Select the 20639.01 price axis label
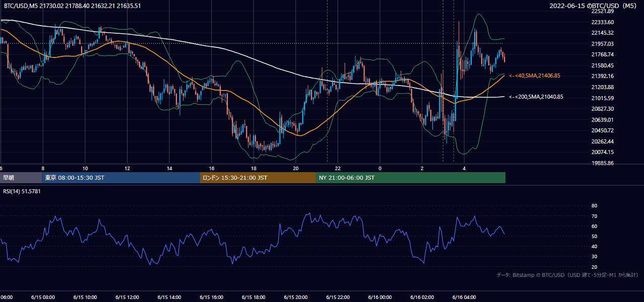This screenshot has width=644, height=302. 603,120
